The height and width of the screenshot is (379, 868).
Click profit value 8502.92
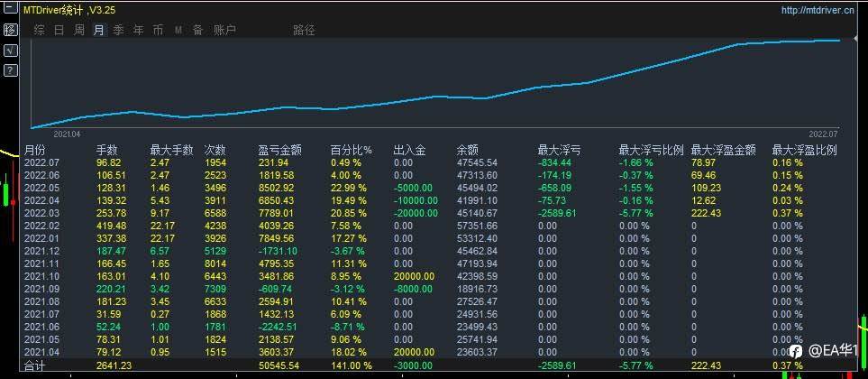click(x=276, y=188)
